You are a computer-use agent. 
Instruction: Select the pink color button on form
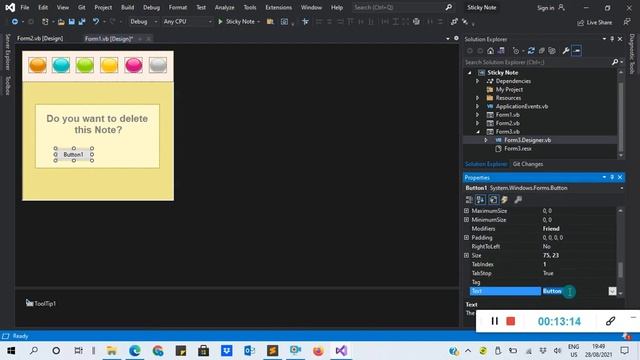coord(133,65)
